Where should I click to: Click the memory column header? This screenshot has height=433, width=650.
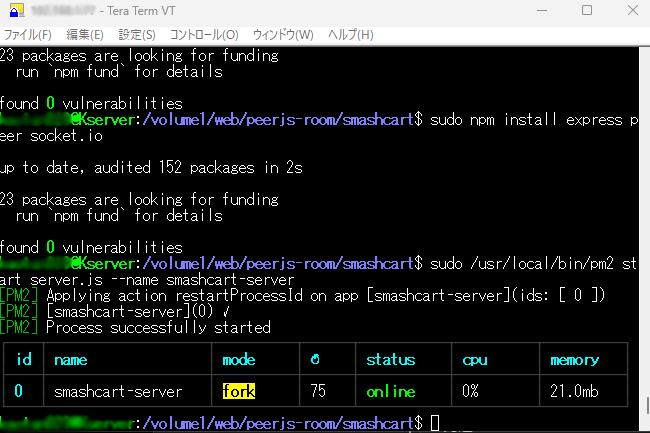[x=574, y=360]
